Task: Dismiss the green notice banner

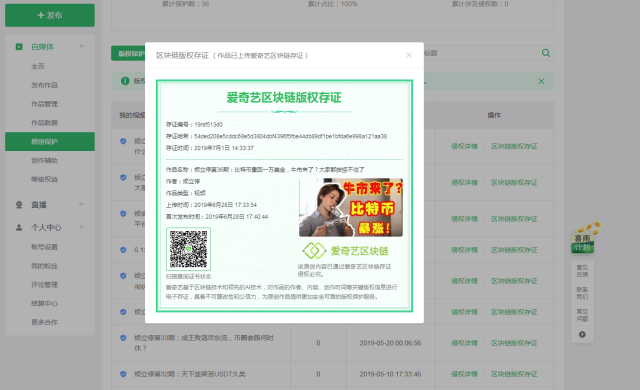Action: click(x=541, y=81)
